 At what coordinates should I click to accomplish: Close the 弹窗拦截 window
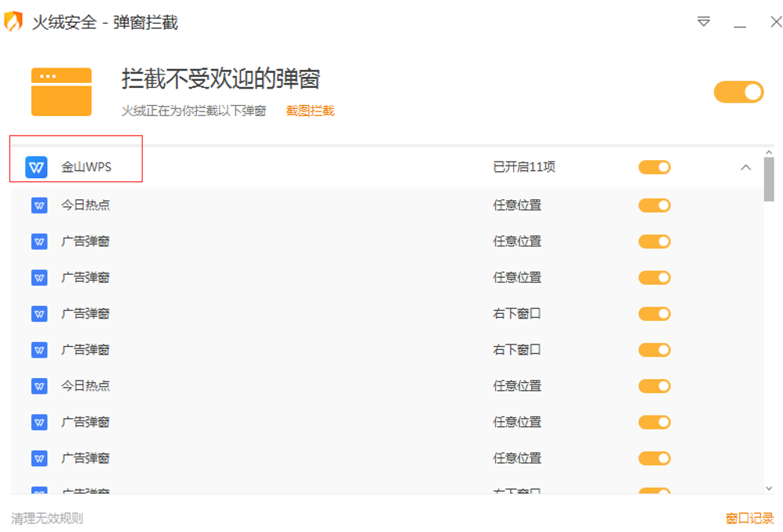click(x=776, y=22)
